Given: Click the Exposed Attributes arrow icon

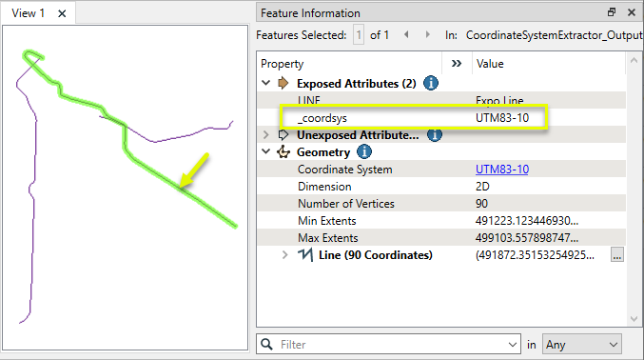Looking at the screenshot, I should (283, 83).
